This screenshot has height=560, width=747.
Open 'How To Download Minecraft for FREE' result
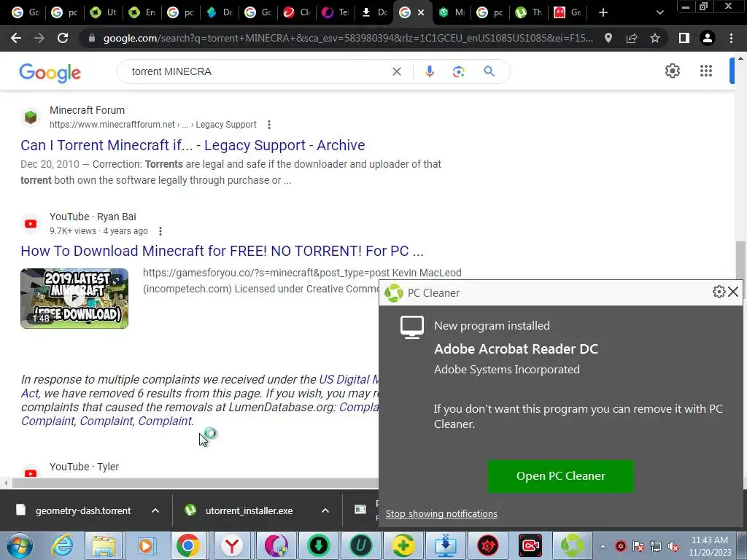point(222,251)
